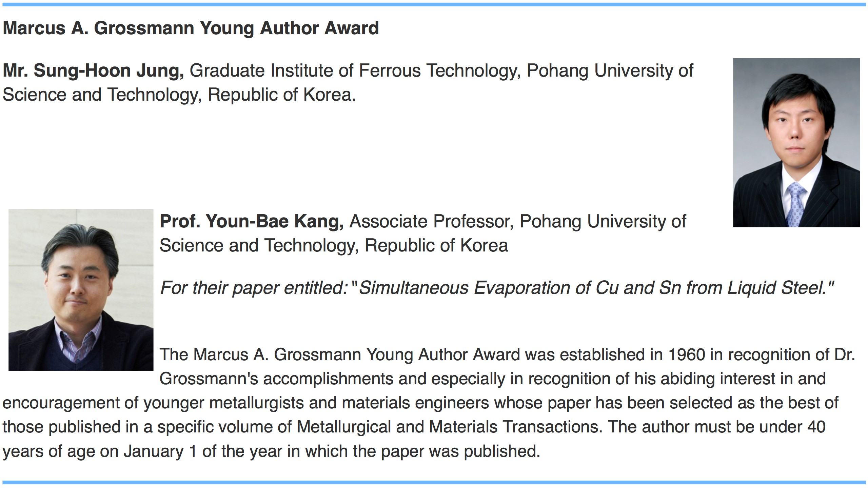Screen dimensions: 868x488
Task: Click the italic phrase For their paper entitled
Action: [254, 288]
